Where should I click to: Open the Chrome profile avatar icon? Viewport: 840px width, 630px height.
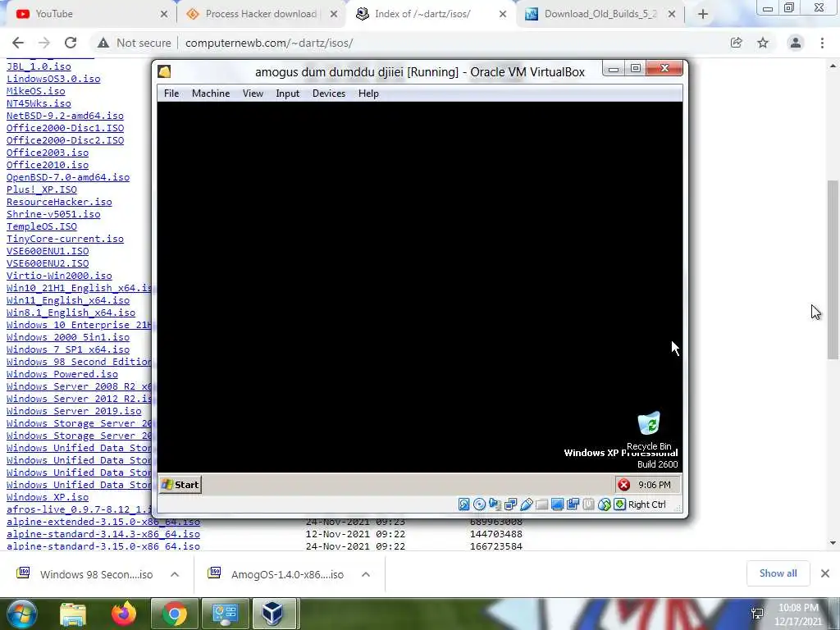(796, 43)
